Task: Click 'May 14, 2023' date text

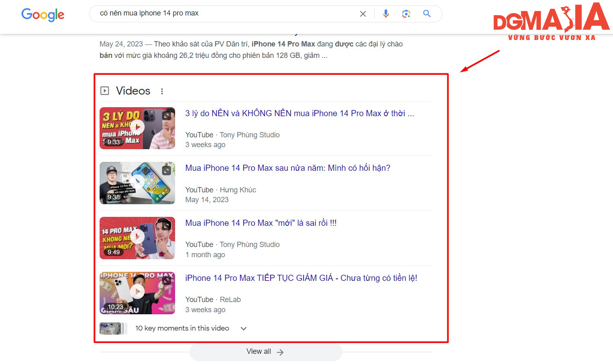Action: (x=207, y=200)
